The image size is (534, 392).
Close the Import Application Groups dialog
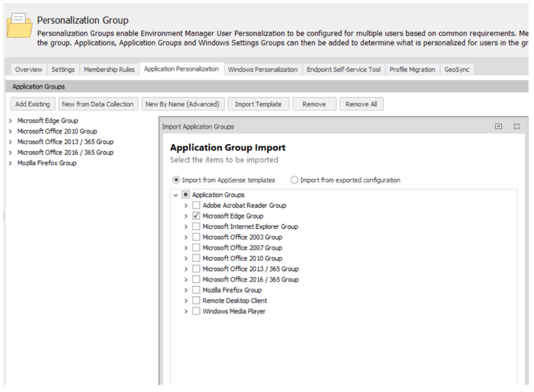[x=517, y=126]
